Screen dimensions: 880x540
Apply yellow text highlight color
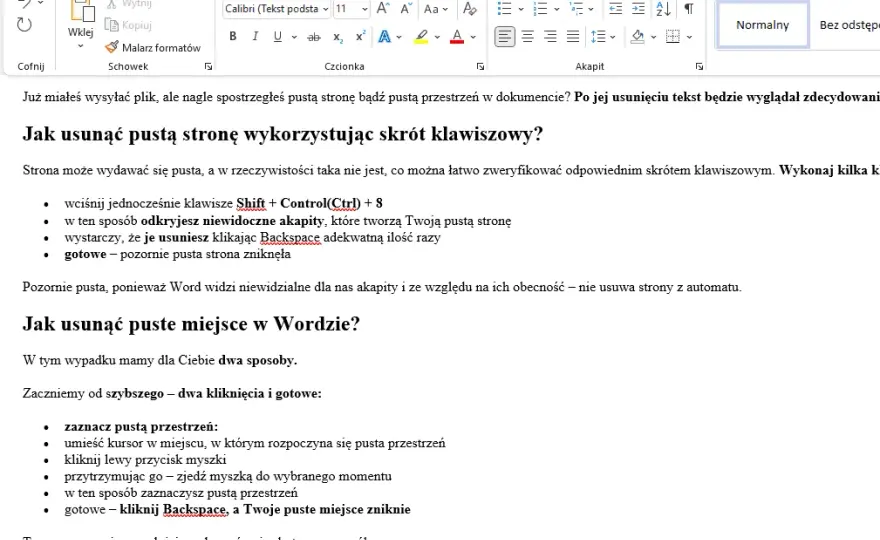[421, 37]
